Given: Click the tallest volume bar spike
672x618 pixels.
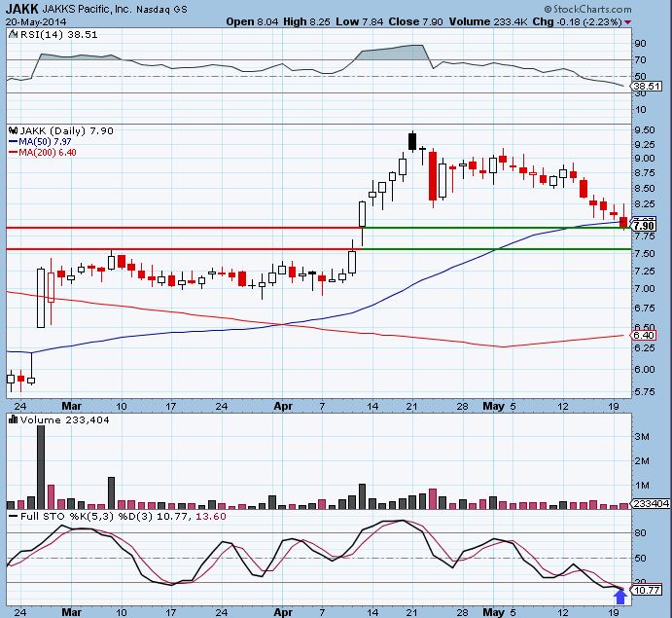Looking at the screenshot, I should point(41,467).
